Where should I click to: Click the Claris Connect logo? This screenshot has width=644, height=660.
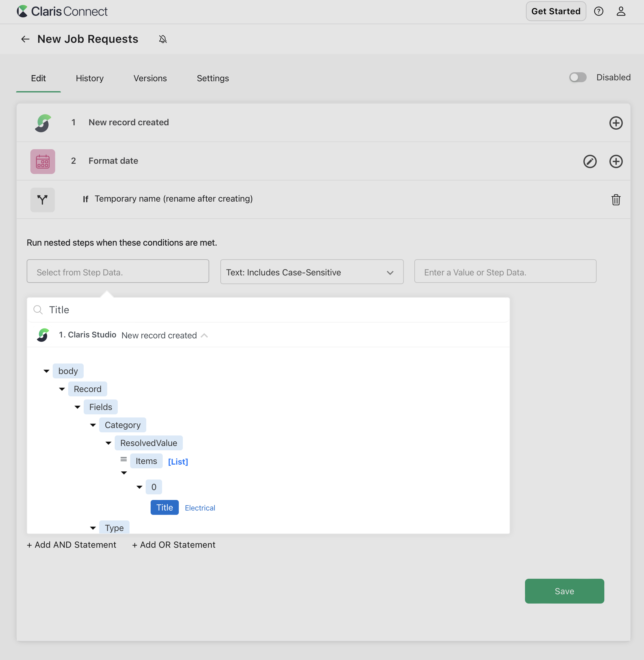tap(62, 11)
